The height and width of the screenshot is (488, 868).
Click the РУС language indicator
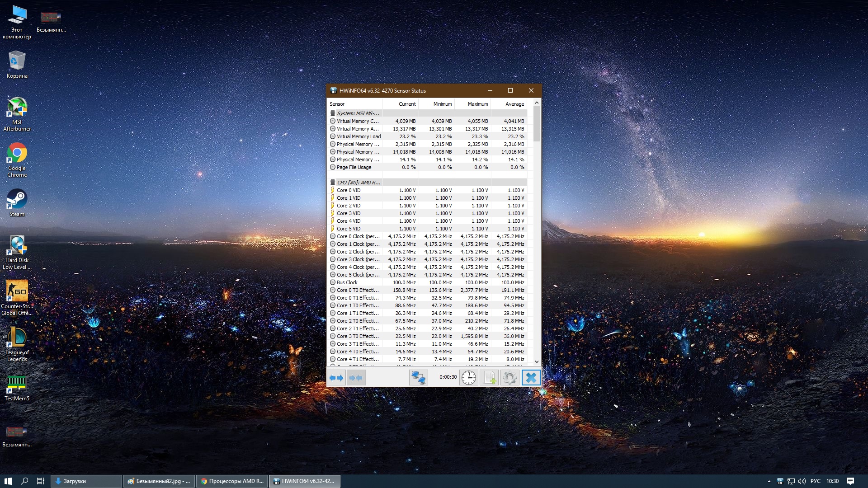[815, 481]
